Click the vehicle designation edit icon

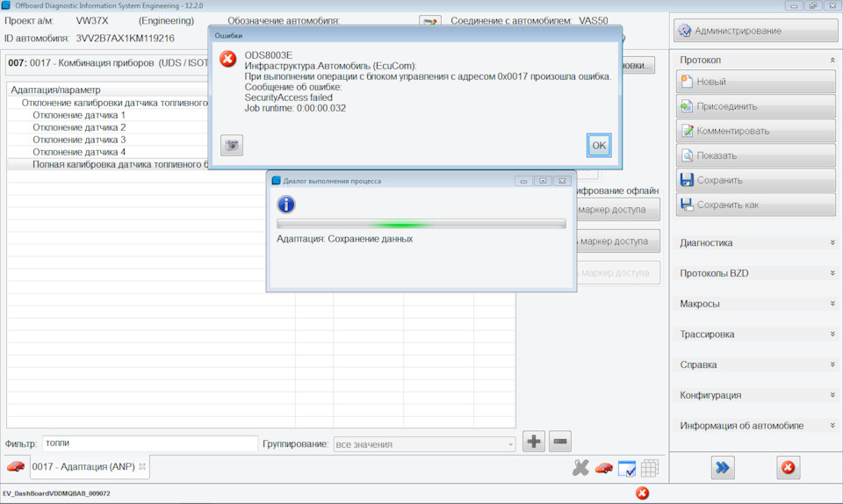[x=430, y=21]
